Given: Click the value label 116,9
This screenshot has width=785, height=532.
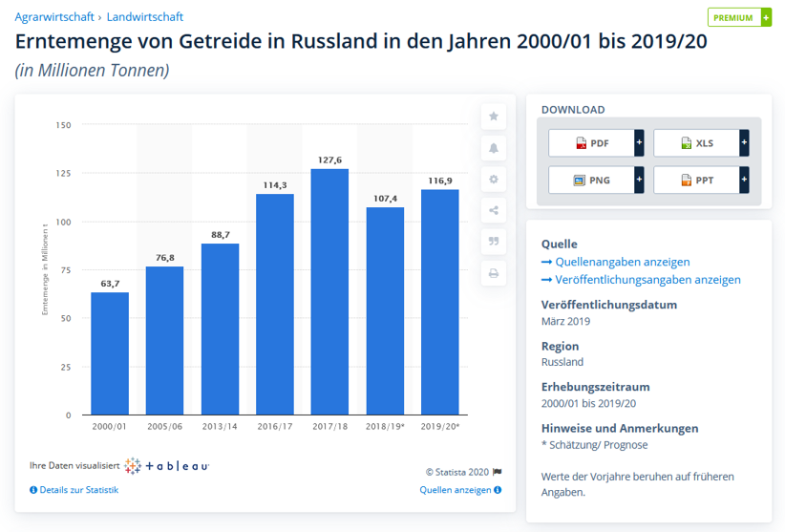Looking at the screenshot, I should coord(440,181).
